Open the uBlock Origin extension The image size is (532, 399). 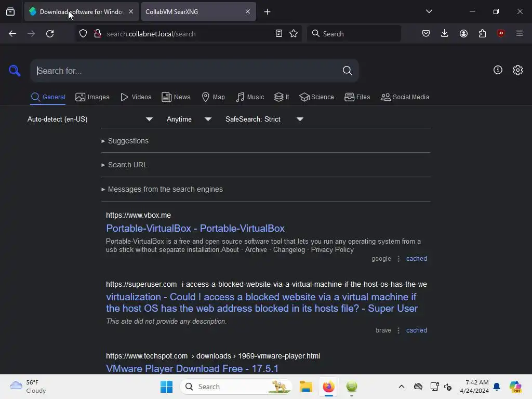coord(501,33)
